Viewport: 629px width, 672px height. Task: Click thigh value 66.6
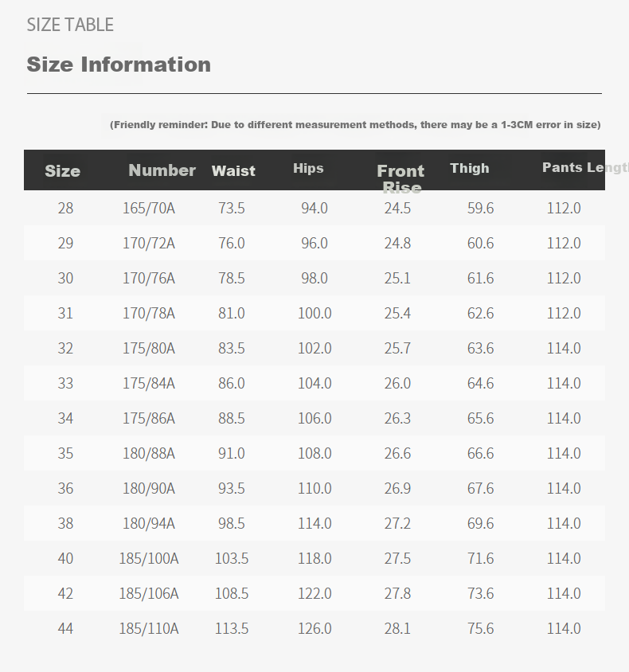(480, 453)
